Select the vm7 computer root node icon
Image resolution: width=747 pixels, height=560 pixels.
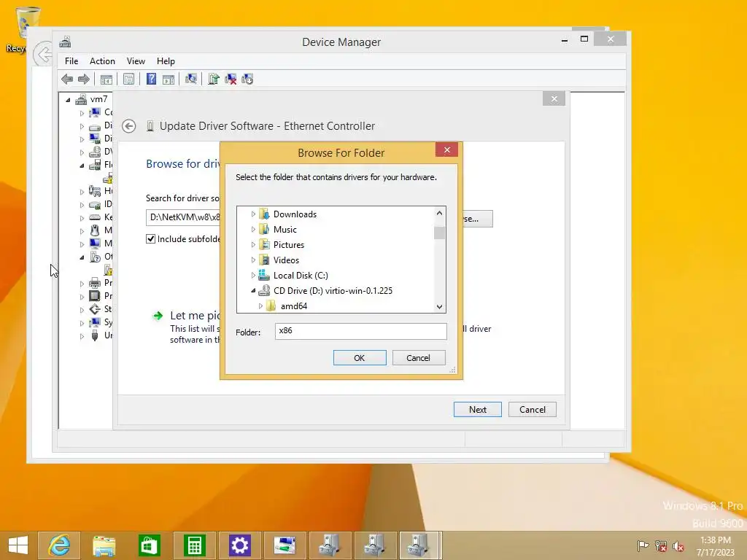[81, 99]
